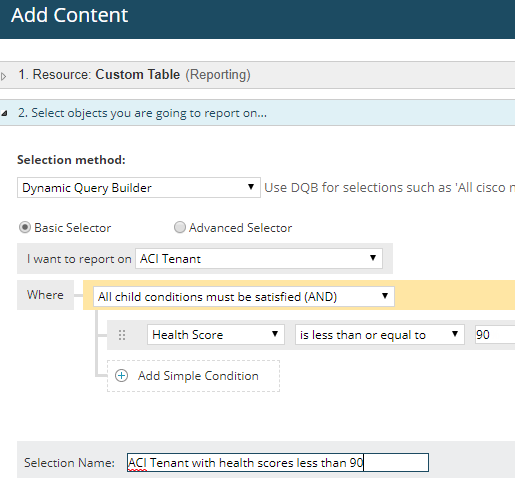Choose the Advanced Selector radio button

[180, 228]
